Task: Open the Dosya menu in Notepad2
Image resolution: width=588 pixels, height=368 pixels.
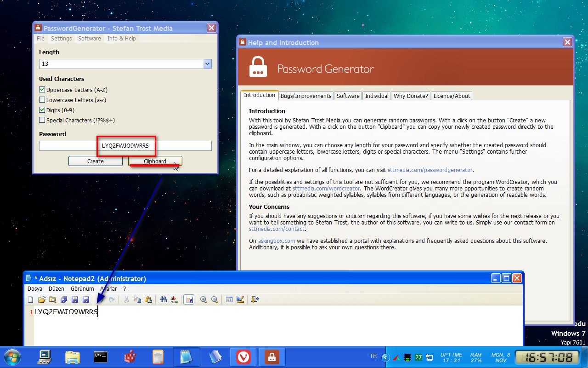Action: 35,289
